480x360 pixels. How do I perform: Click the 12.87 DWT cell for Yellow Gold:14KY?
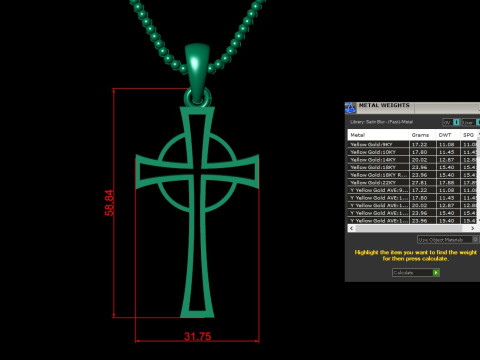pyautogui.click(x=448, y=160)
